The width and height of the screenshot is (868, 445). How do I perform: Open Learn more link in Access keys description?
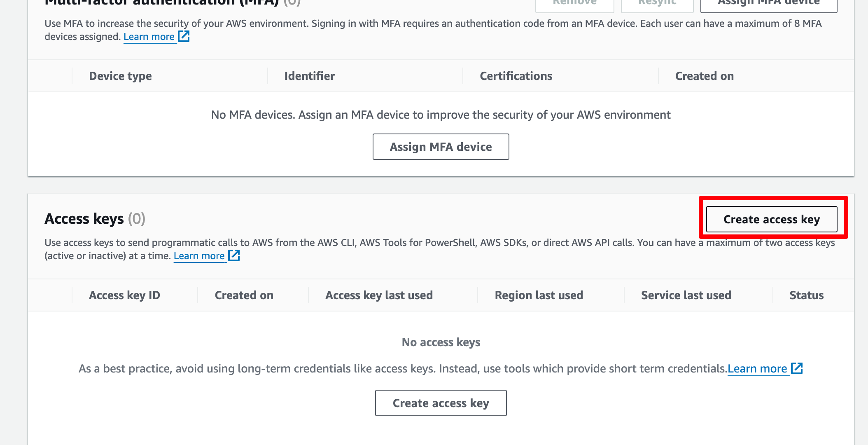(199, 256)
